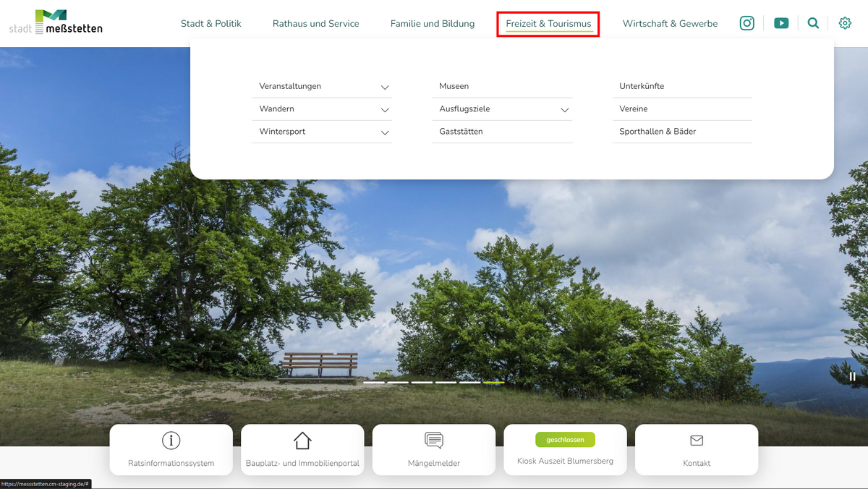Select the third slideshow indicator bar
This screenshot has height=489, width=868.
pos(422,382)
